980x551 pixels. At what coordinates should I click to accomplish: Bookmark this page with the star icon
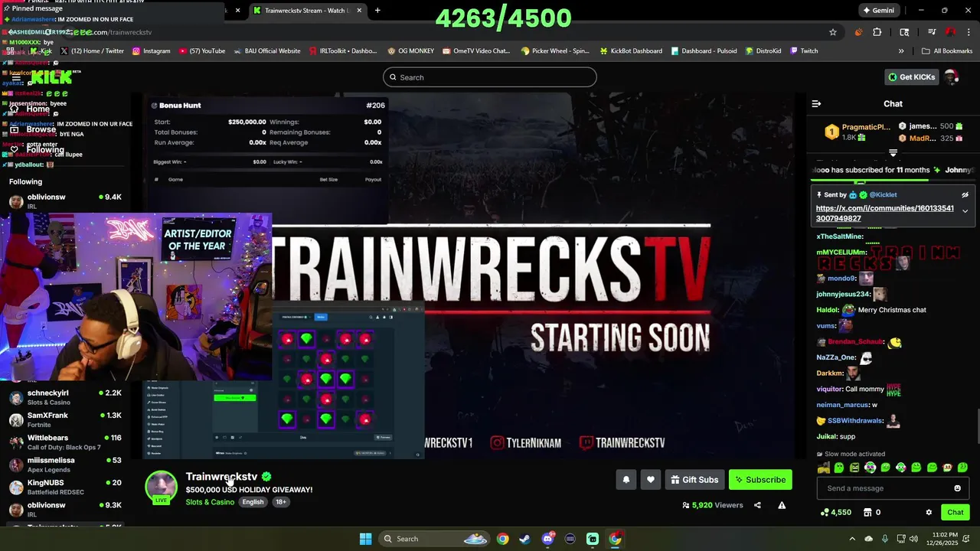click(x=833, y=32)
